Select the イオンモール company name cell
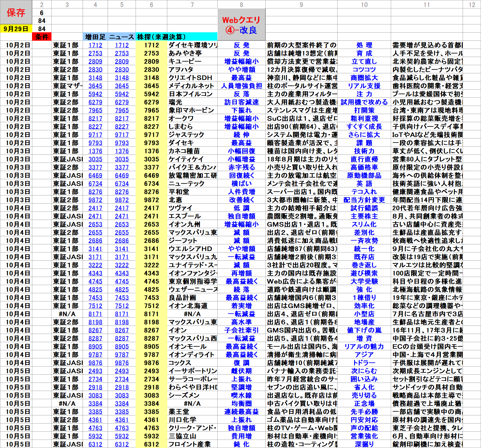Image resolution: width=481 pixels, height=448 pixels. tap(192, 346)
